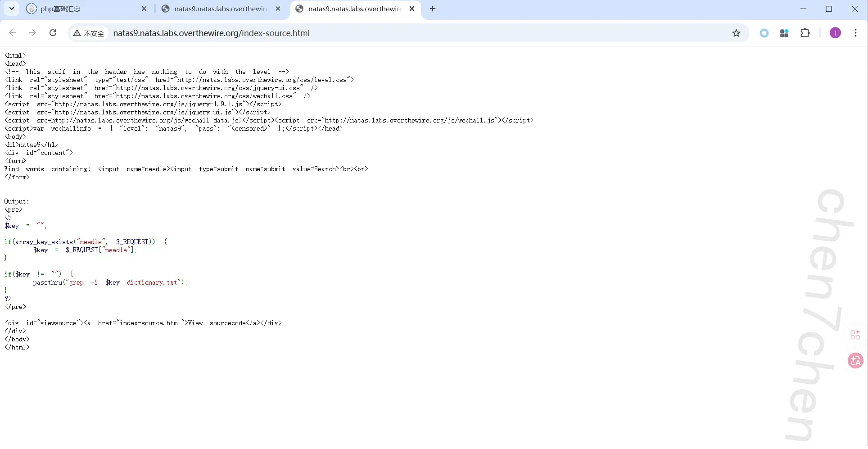Click the floating avatar icon at right edge

click(x=855, y=361)
